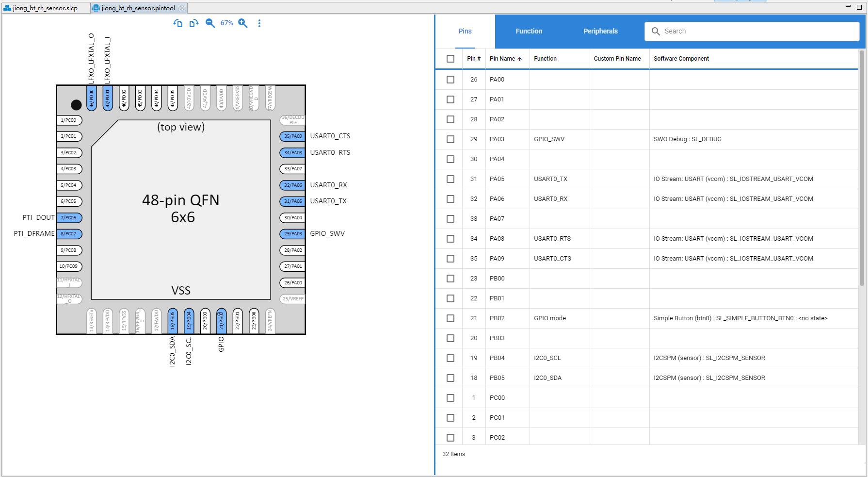The height and width of the screenshot is (477, 868).
Task: Check the PA05 row checkbox
Action: pos(450,179)
